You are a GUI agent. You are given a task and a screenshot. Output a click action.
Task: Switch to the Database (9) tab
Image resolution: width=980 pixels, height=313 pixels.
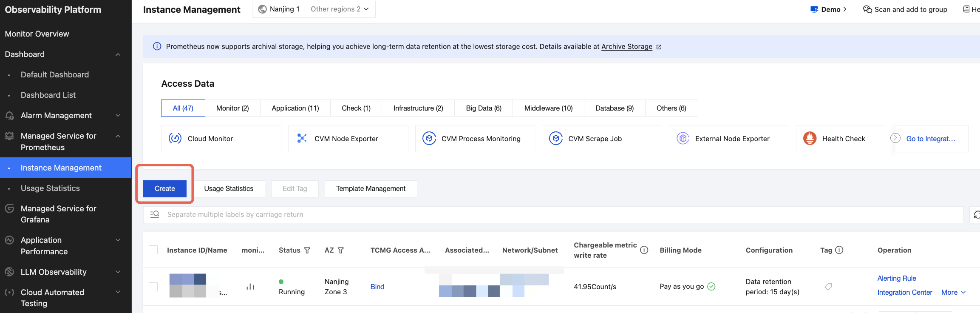point(614,108)
